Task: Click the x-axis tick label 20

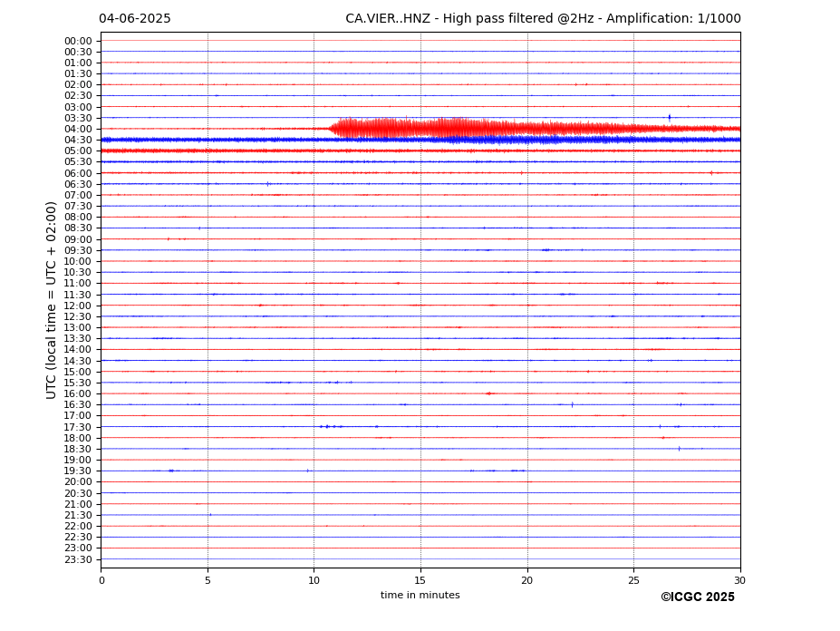Action: (x=527, y=580)
